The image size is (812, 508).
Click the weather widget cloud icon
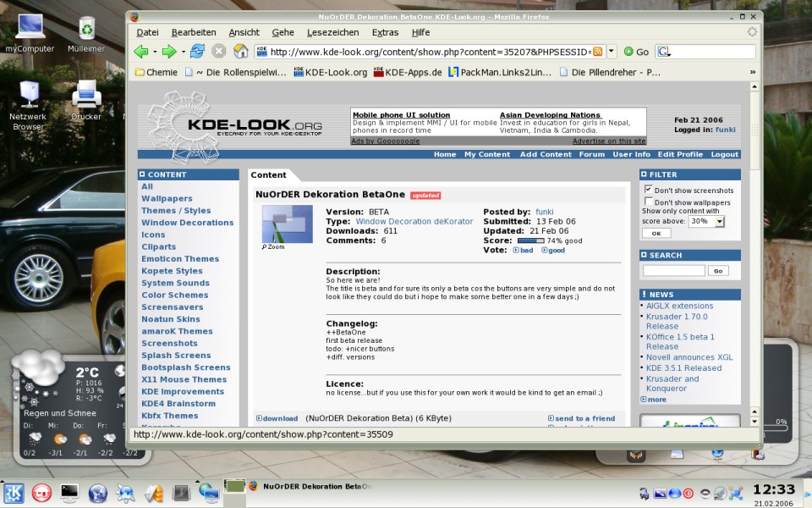(x=37, y=367)
